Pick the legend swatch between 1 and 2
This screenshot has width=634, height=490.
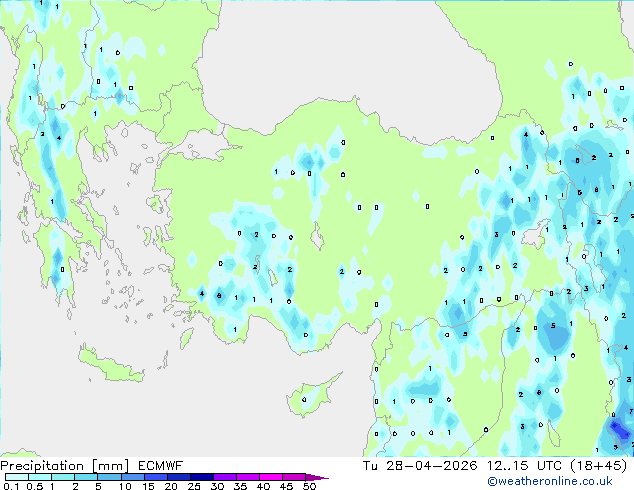[63, 477]
